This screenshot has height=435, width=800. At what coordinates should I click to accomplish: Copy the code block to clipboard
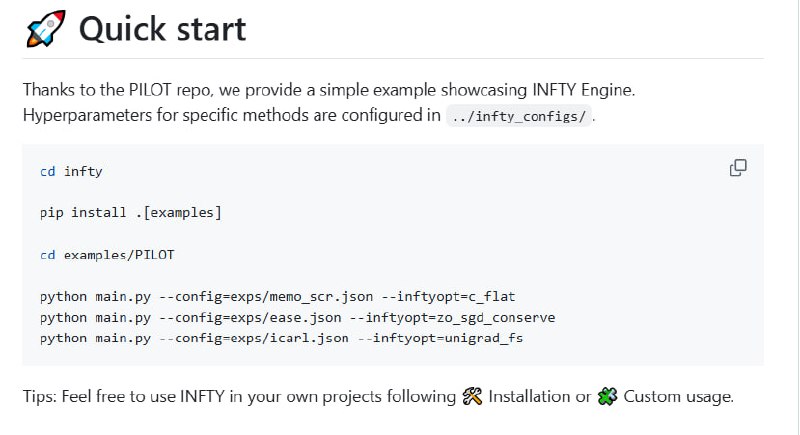tap(738, 168)
